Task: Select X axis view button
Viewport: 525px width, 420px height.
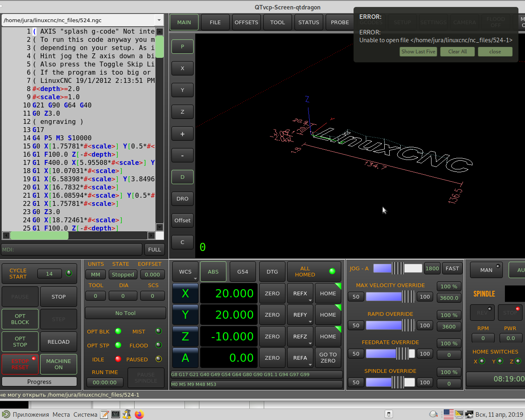Action: (x=183, y=68)
